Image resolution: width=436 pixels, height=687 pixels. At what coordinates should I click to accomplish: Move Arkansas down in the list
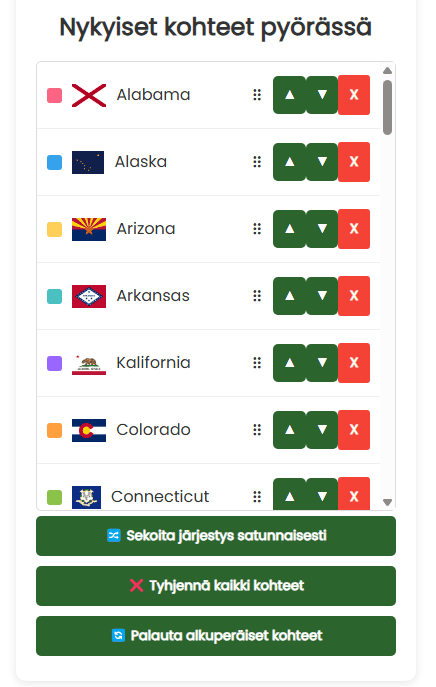(x=322, y=296)
